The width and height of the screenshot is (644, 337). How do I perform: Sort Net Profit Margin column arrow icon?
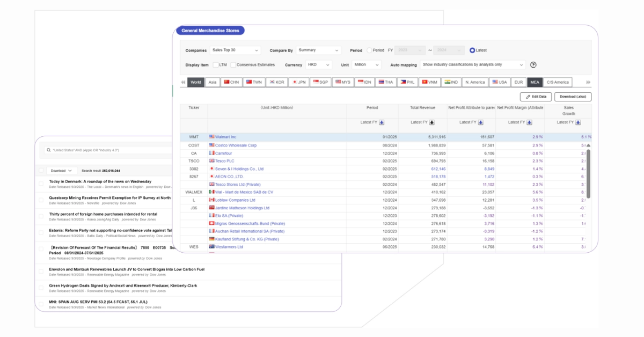(530, 122)
